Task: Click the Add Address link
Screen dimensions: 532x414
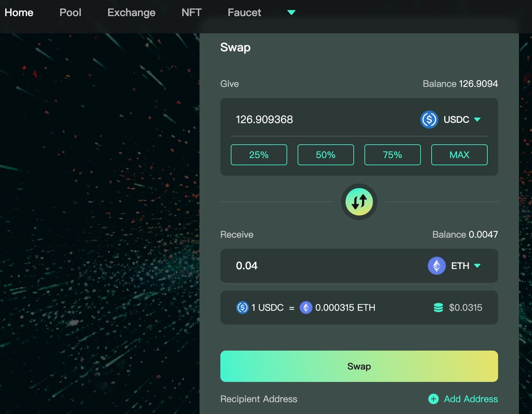Action: (x=471, y=399)
